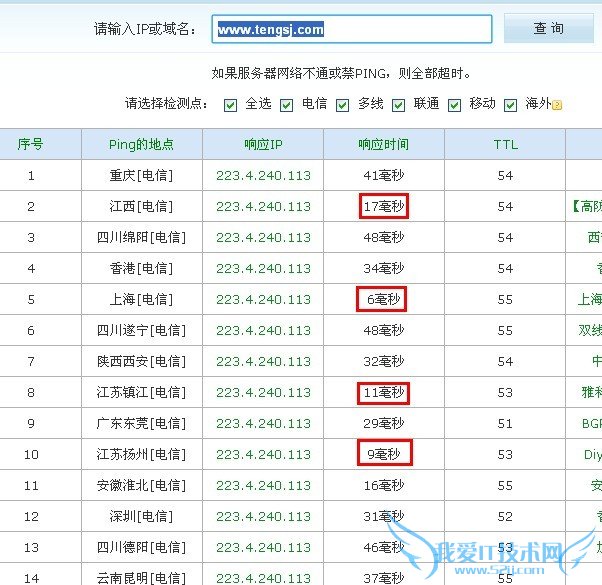
Task: Click the 响应时间 column header
Action: click(x=384, y=144)
